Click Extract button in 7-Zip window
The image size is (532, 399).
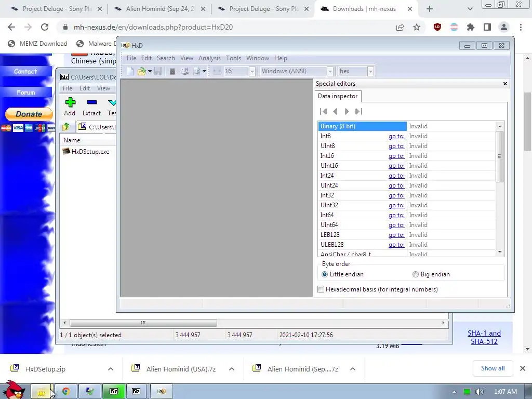[91, 107]
